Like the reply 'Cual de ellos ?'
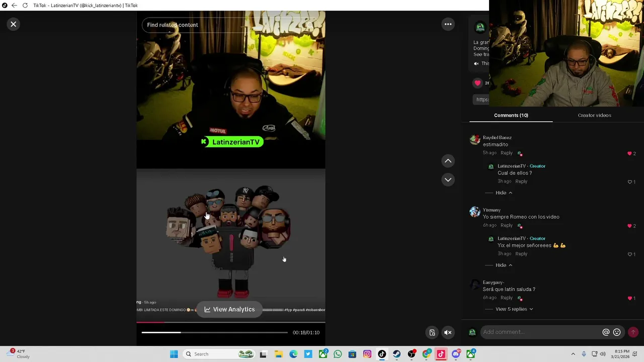 [629, 182]
